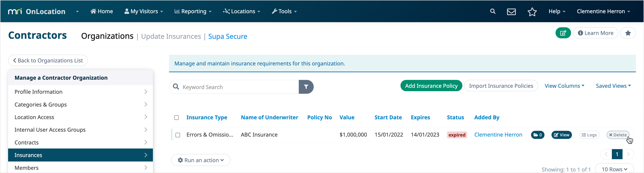This screenshot has width=644, height=173.
Task: View the Errors & Omissions policy
Action: (561, 135)
